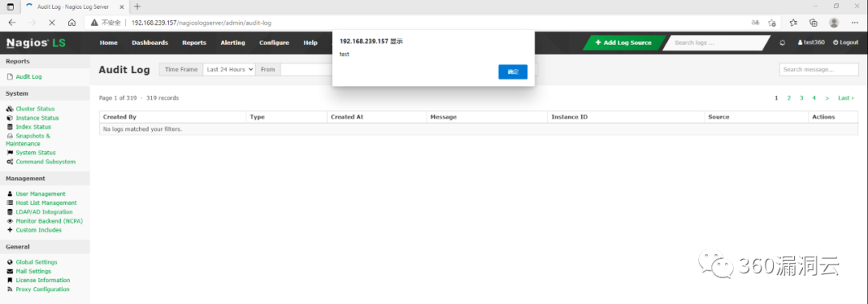This screenshot has height=304, width=868.
Task: Go to page 2 of results
Action: 789,98
